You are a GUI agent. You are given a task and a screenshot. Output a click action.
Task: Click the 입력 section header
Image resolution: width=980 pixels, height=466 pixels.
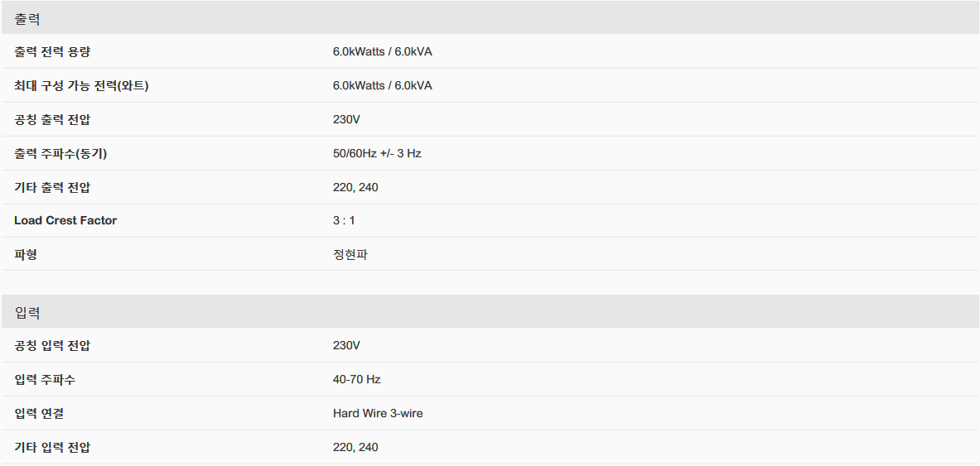pos(490,312)
